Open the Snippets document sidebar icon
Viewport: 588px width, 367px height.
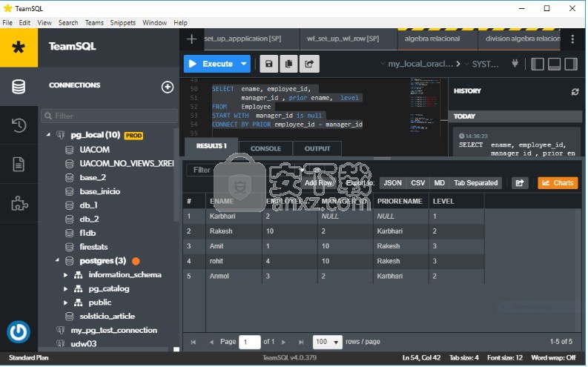pyautogui.click(x=19, y=164)
